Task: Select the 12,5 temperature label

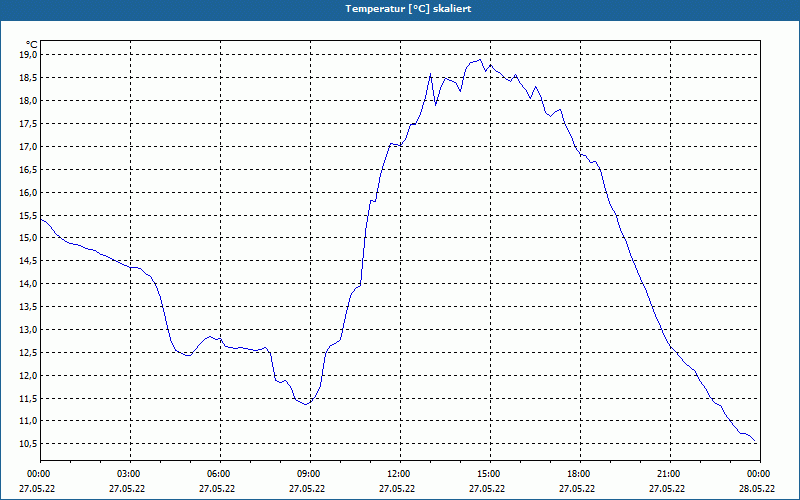Action: pyautogui.click(x=29, y=353)
